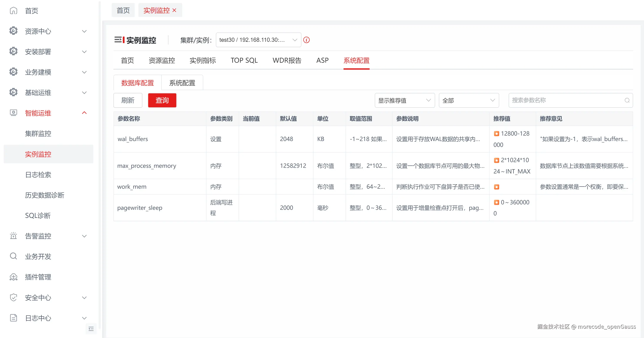This screenshot has width=644, height=338.
Task: Click the 首页 home icon in sidebar
Action: 13,11
